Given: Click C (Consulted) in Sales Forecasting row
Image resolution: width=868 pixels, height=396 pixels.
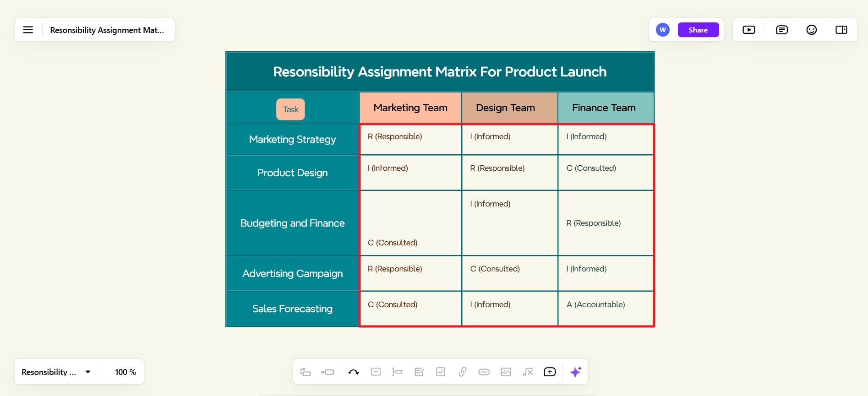Looking at the screenshot, I should click(x=393, y=304).
